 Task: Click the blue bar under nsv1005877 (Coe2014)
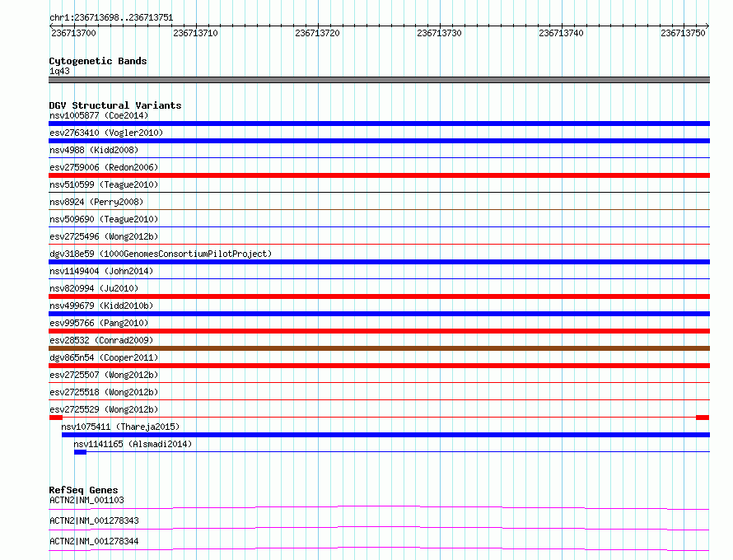379,124
